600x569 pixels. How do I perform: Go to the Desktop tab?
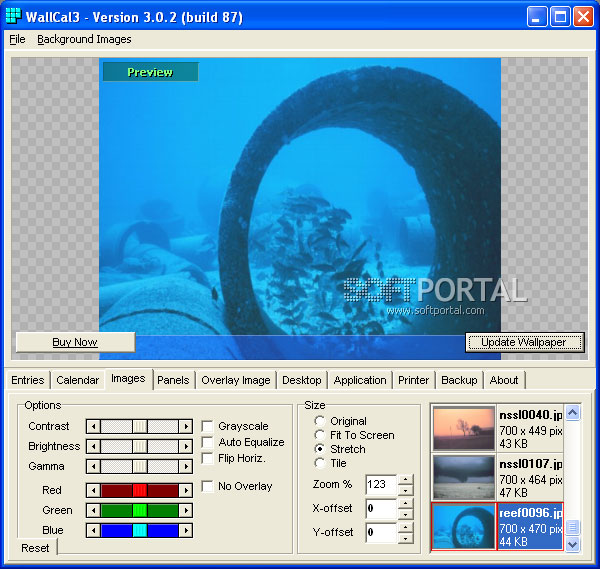(302, 380)
